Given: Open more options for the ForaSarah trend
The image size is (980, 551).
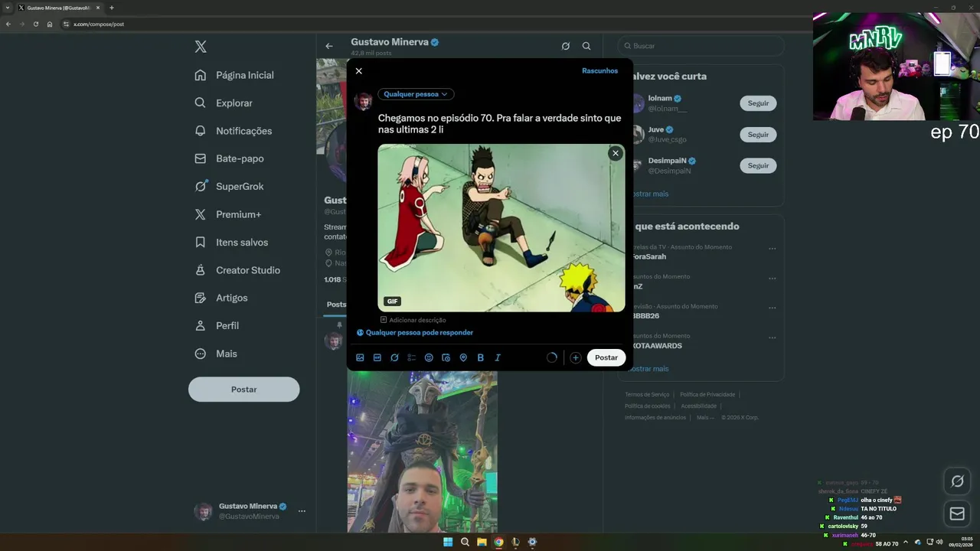Looking at the screenshot, I should (772, 249).
